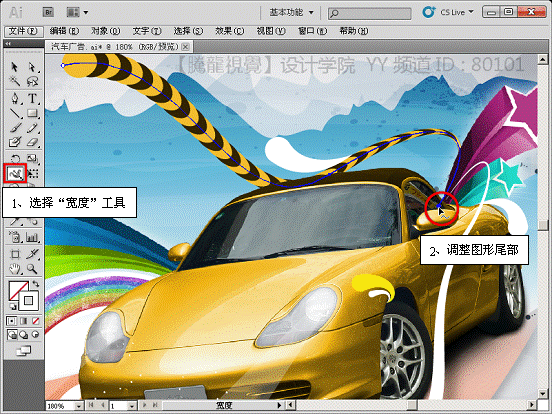Open status bar display options arrow
Viewport: 552px width, 414px height.
coord(279,406)
